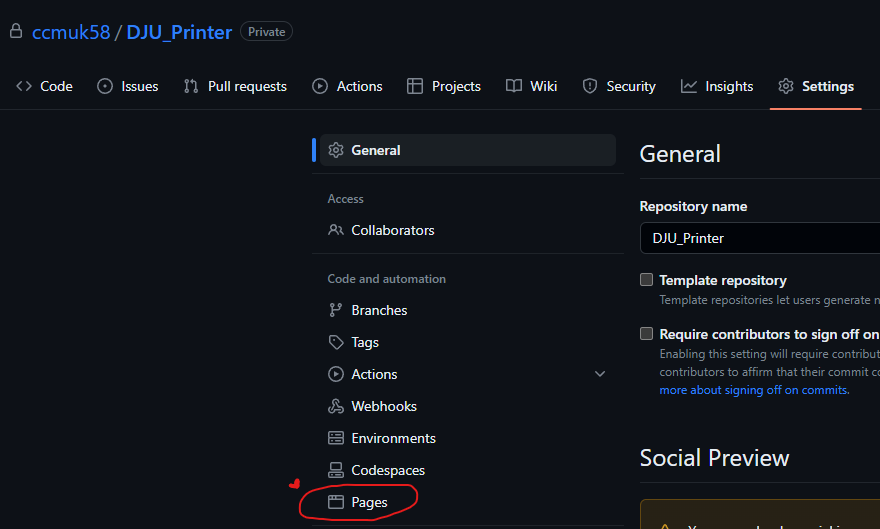Click the Actions play icon in top nav

pos(320,86)
